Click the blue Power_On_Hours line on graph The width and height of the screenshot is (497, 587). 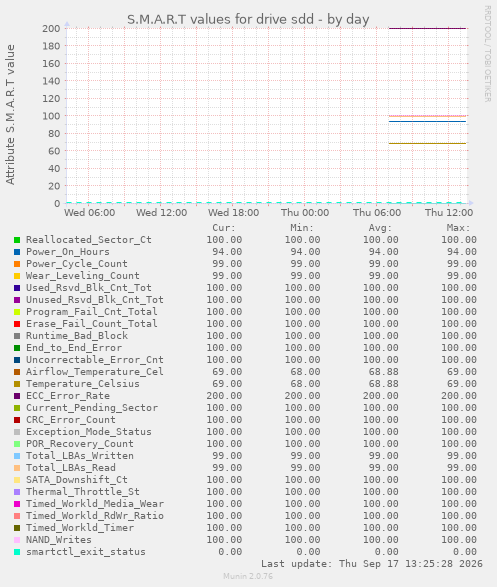[427, 121]
